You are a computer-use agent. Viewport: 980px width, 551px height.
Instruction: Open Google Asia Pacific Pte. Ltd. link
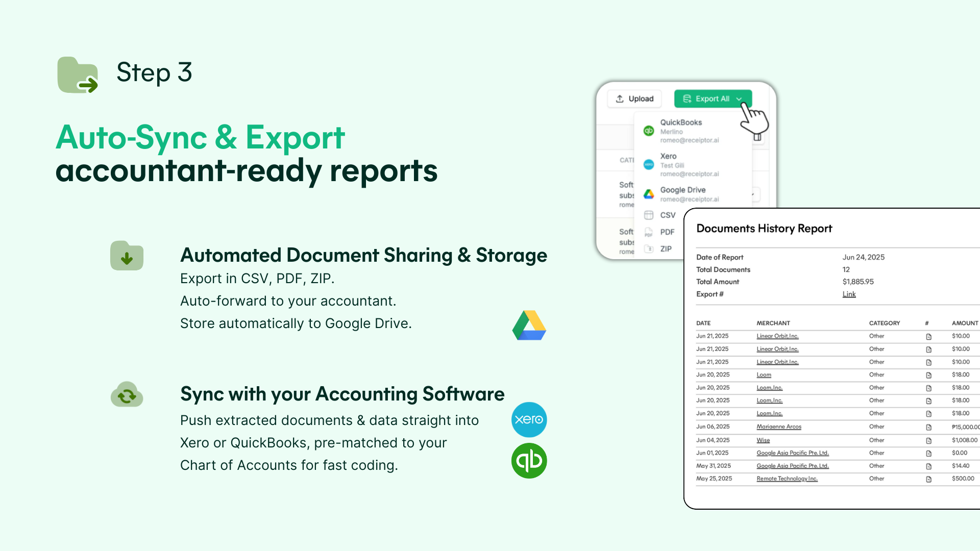[792, 453]
